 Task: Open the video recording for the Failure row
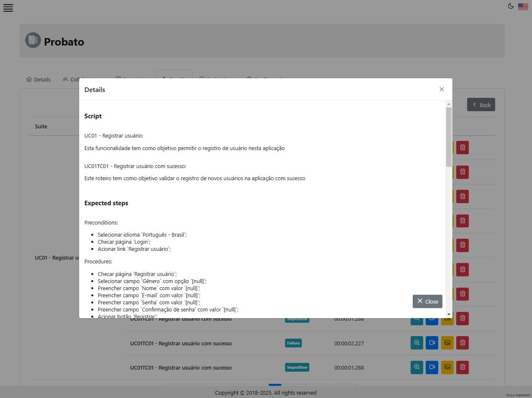tap(432, 343)
